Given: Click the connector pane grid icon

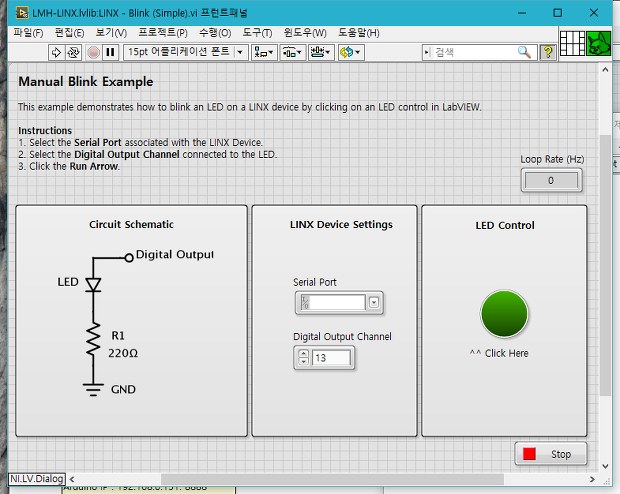Looking at the screenshot, I should [573, 43].
